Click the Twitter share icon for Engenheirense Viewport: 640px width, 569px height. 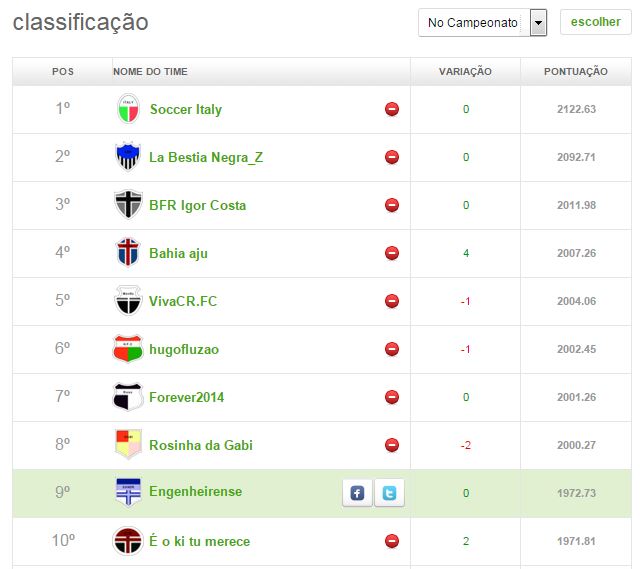[x=390, y=493]
